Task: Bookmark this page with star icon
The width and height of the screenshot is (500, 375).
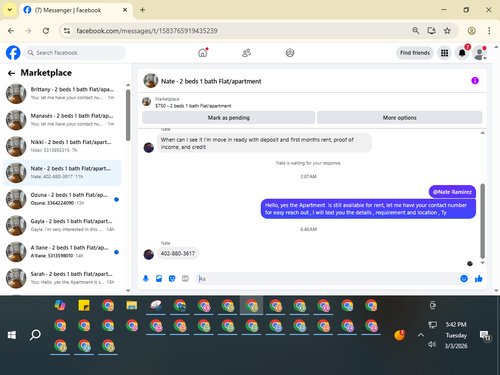Action: tap(447, 31)
